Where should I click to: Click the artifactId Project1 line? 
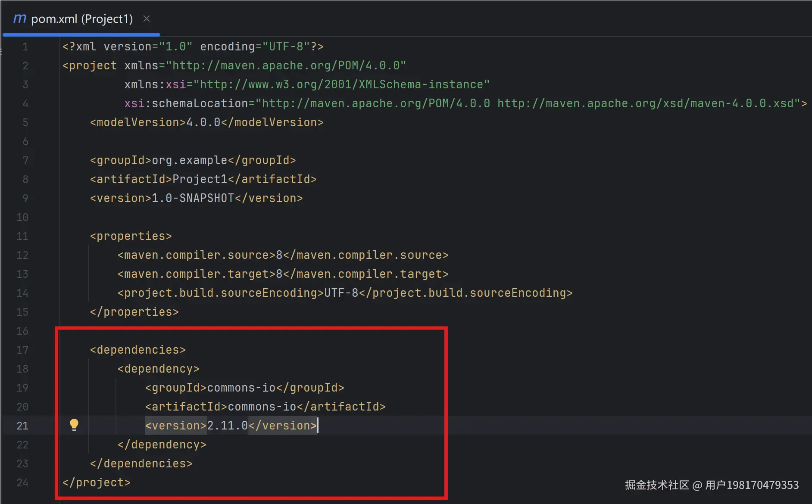[203, 179]
